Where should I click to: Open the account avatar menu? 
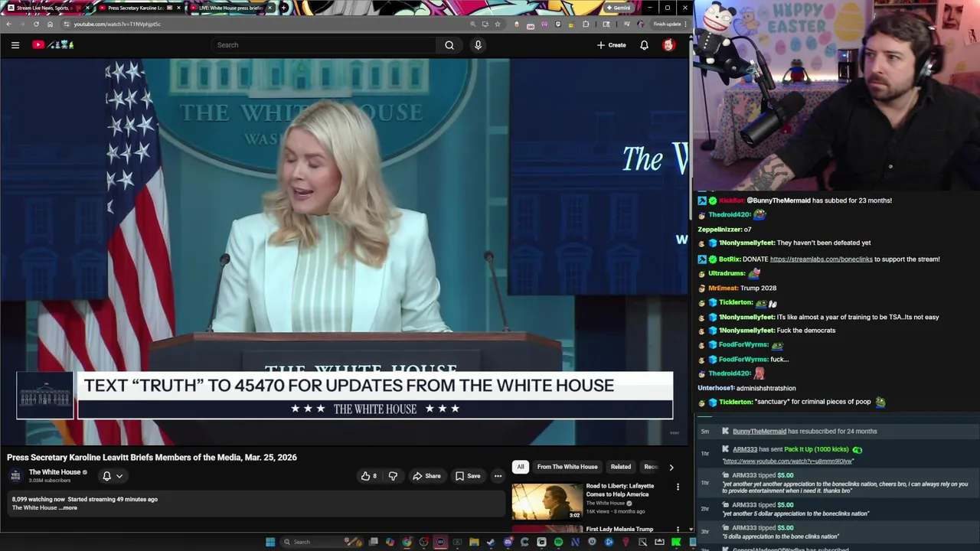[x=668, y=45]
